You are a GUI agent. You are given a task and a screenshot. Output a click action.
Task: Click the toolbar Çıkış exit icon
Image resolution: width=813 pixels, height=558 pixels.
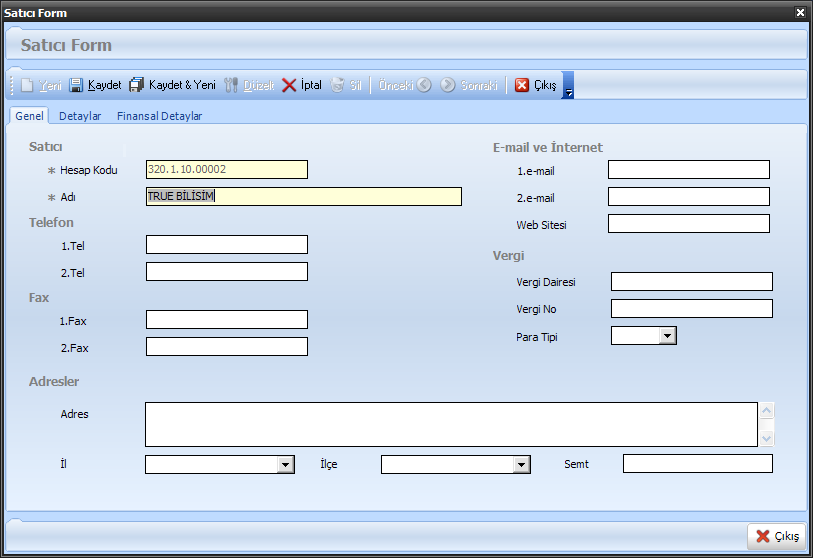click(x=522, y=86)
